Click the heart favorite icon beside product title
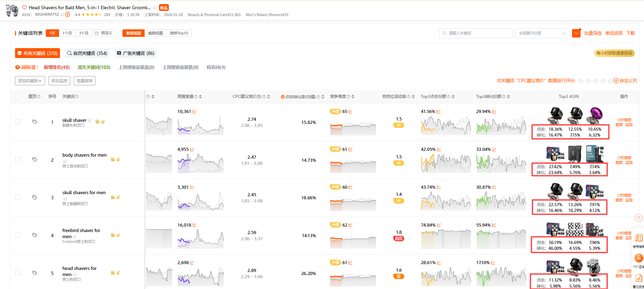 [x=25, y=8]
